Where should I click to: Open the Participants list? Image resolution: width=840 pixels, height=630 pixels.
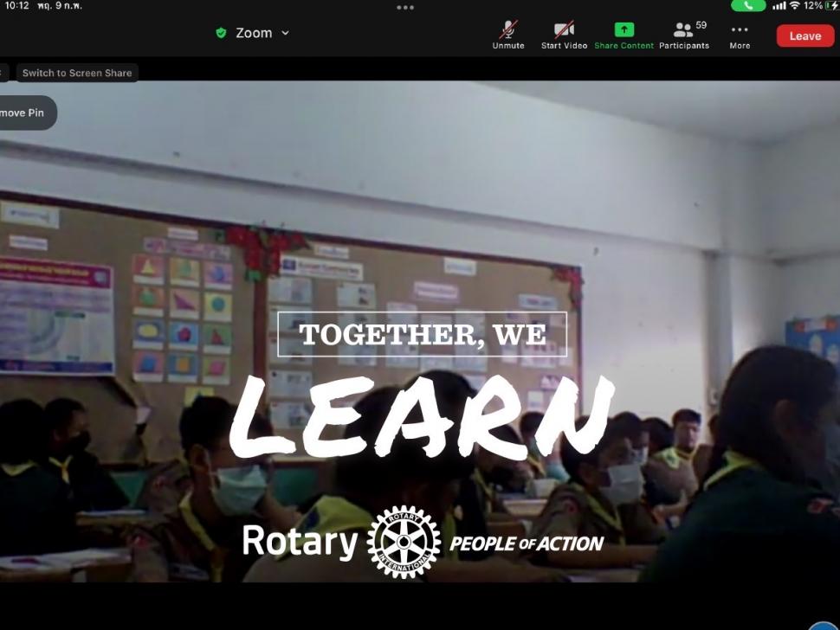pyautogui.click(x=683, y=35)
